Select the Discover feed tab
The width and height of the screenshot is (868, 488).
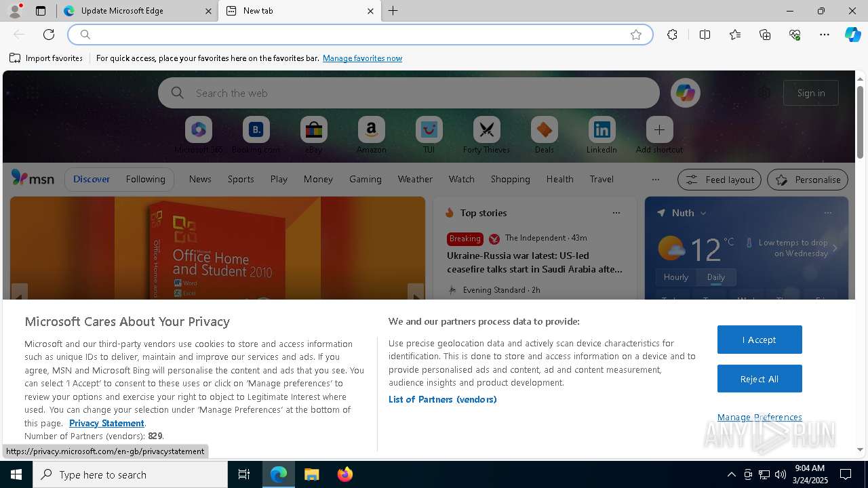pos(92,179)
